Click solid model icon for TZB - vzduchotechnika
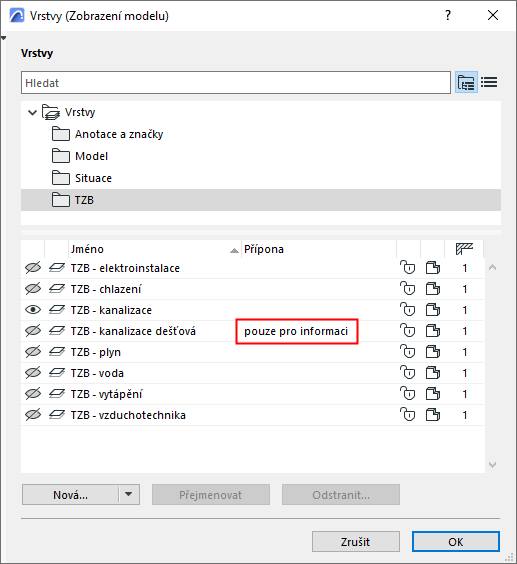The width and height of the screenshot is (517, 564). pos(433,415)
